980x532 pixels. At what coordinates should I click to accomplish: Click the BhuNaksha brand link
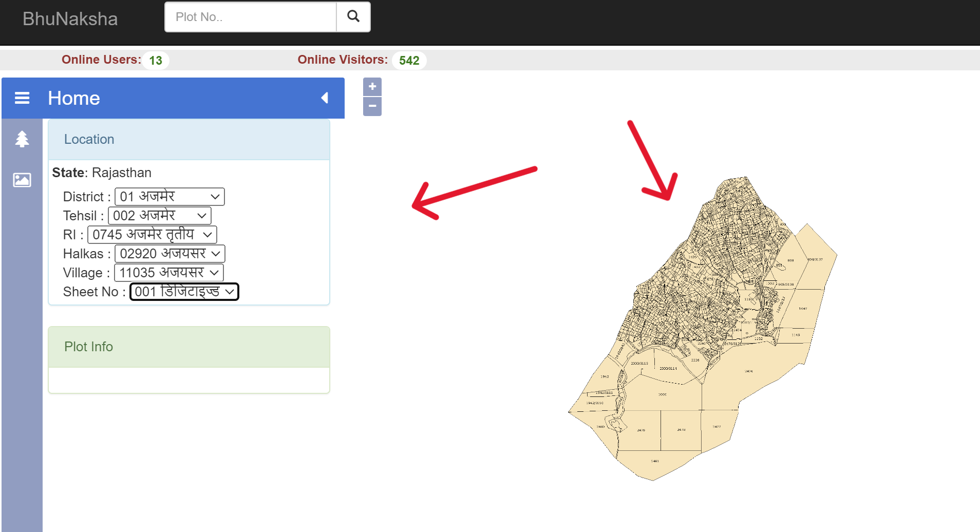point(70,19)
